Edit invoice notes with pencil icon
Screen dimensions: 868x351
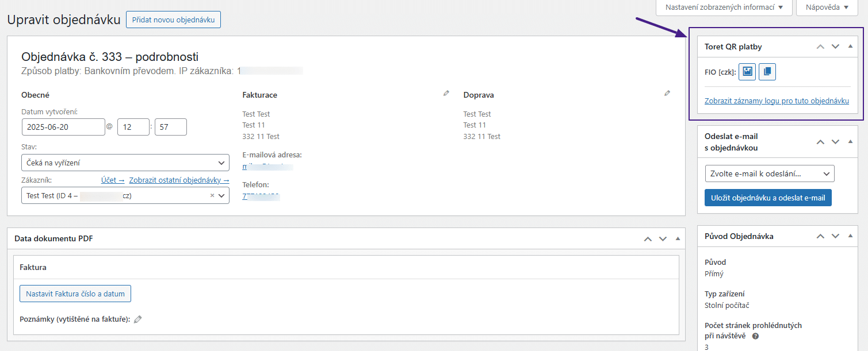click(x=137, y=319)
